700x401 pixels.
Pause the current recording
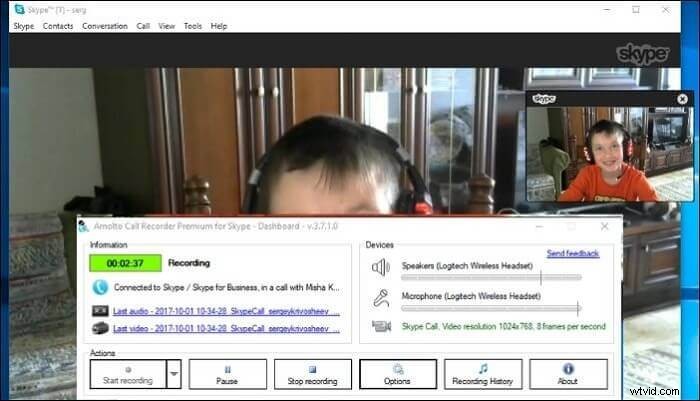228,374
